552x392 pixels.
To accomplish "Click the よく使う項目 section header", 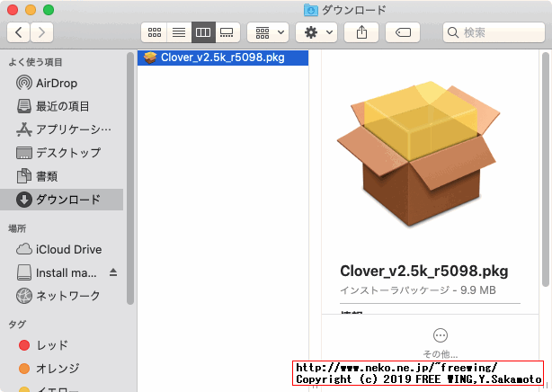I will tap(35, 62).
